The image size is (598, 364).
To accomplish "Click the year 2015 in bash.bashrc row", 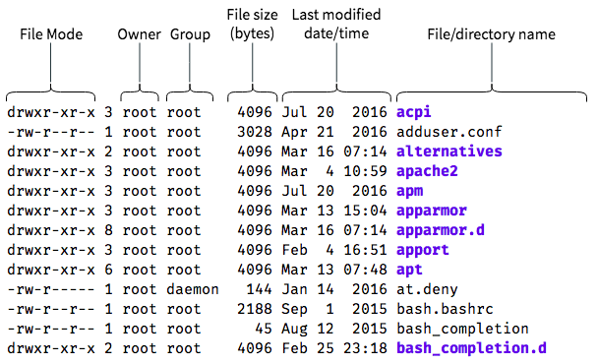I will coord(370,309).
